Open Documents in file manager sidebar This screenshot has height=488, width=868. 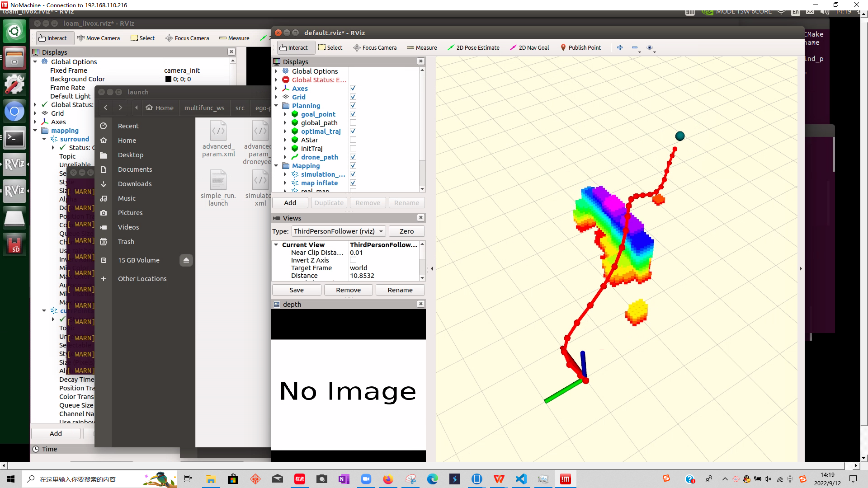135,169
